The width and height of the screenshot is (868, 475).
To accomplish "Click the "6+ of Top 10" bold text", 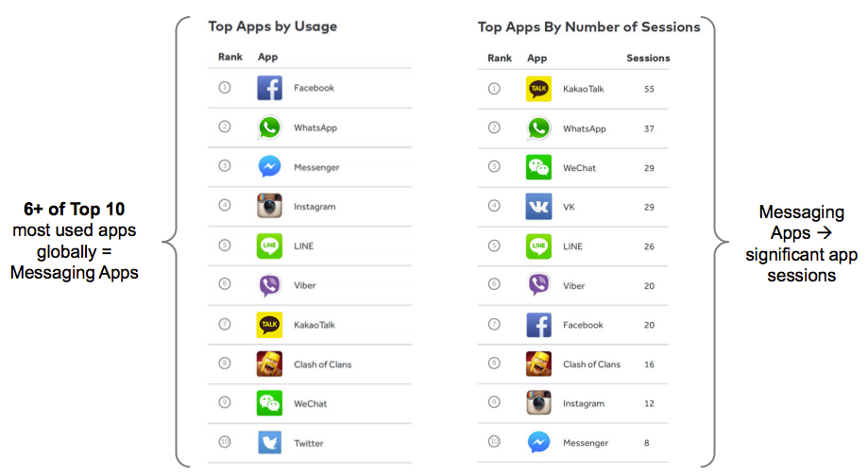I will (x=74, y=210).
